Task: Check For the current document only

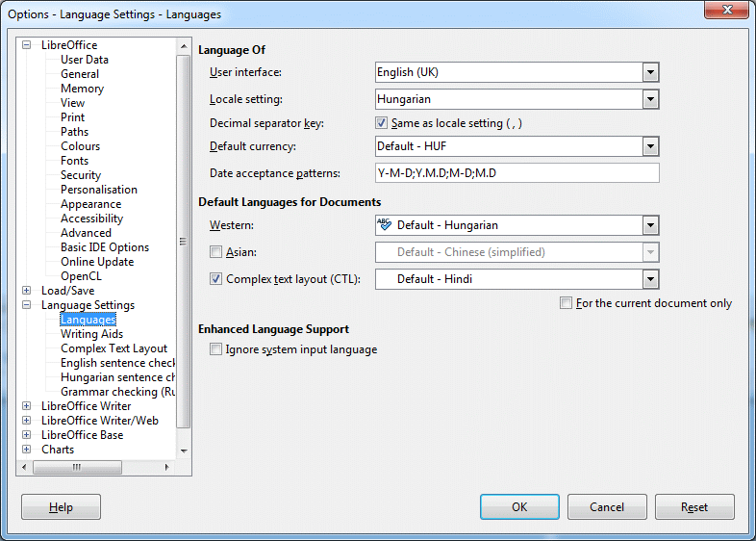Action: 567,303
